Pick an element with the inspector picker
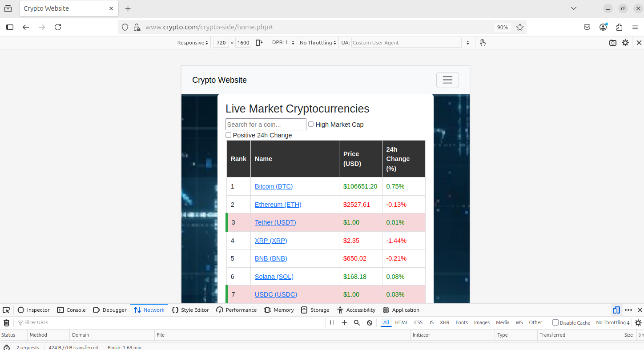Image resolution: width=644 pixels, height=350 pixels. pyautogui.click(x=6, y=310)
